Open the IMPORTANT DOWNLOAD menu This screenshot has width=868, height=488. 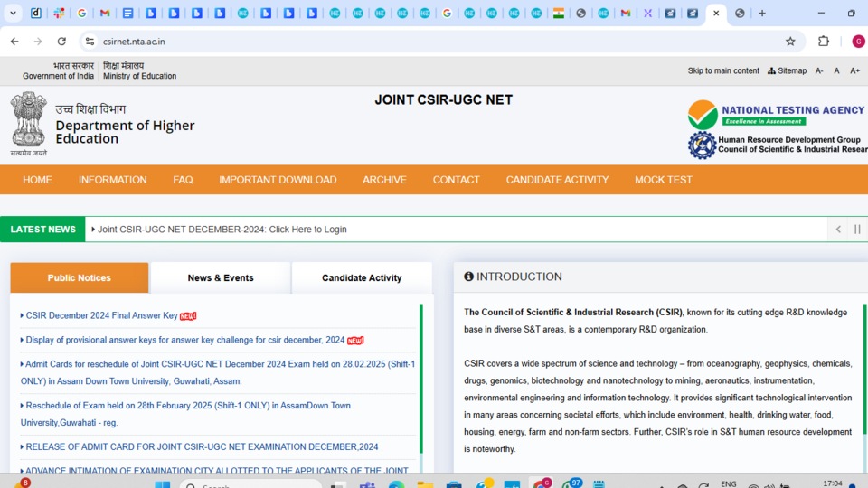pyautogui.click(x=278, y=180)
